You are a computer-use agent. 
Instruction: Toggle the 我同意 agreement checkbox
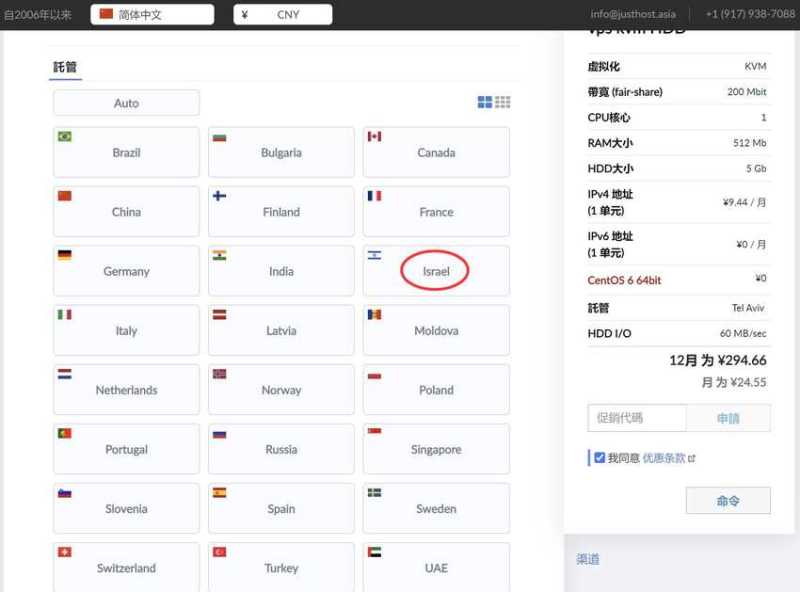click(x=599, y=458)
